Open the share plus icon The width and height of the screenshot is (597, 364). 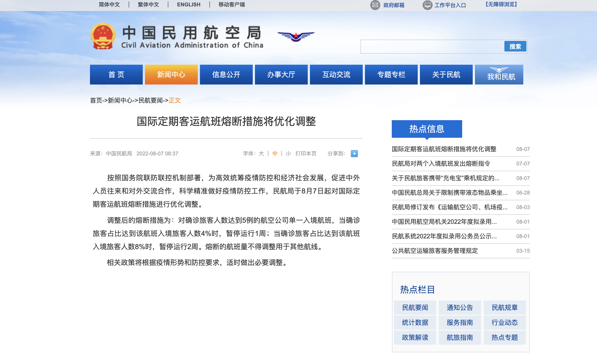[x=354, y=153]
